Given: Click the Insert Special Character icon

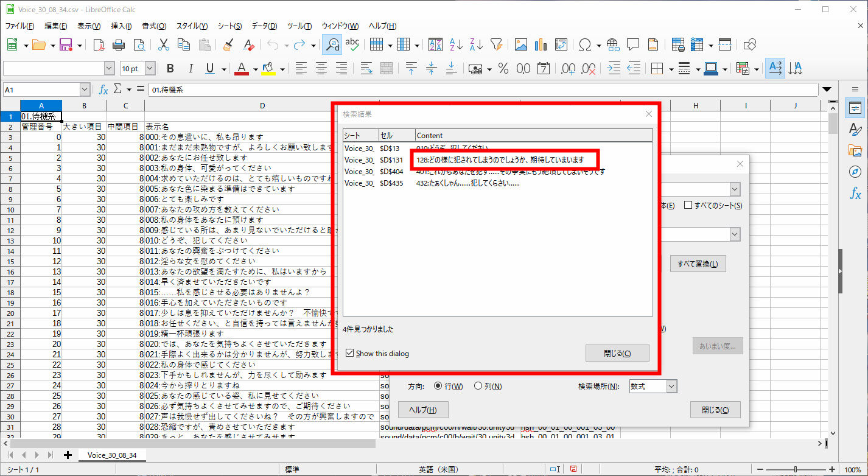Looking at the screenshot, I should coord(584,44).
